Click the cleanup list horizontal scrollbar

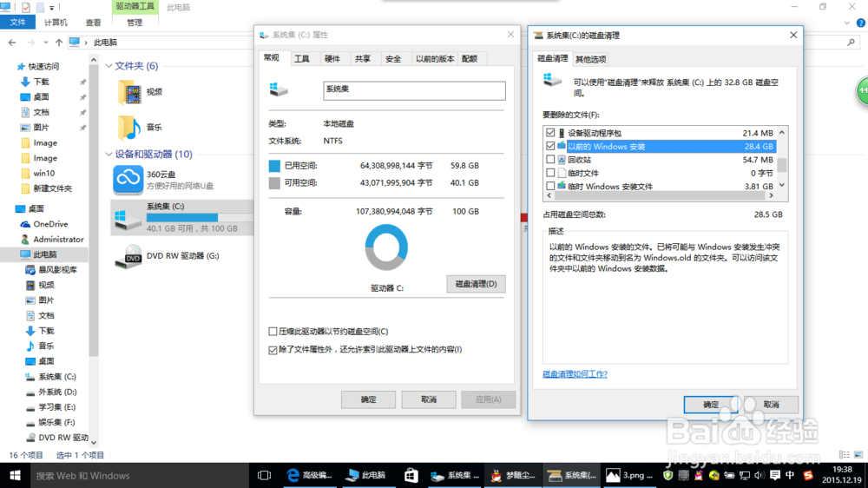[660, 195]
